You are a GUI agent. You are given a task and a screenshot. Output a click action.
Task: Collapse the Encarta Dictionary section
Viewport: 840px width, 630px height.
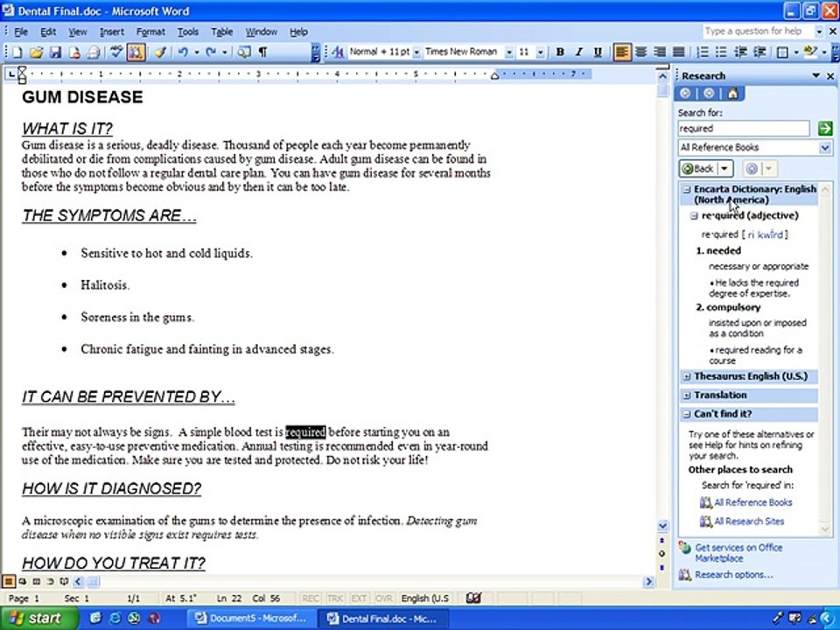[x=687, y=189]
